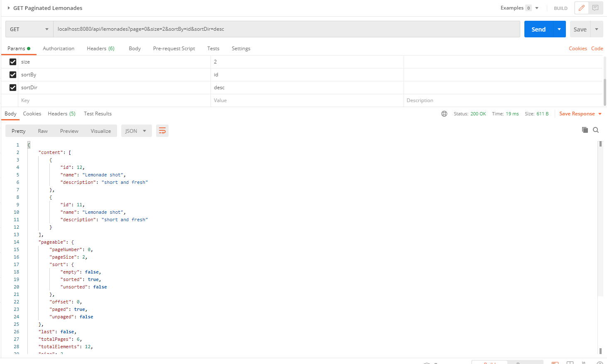Toggle the sortBy parameter checkbox

pos(13,75)
